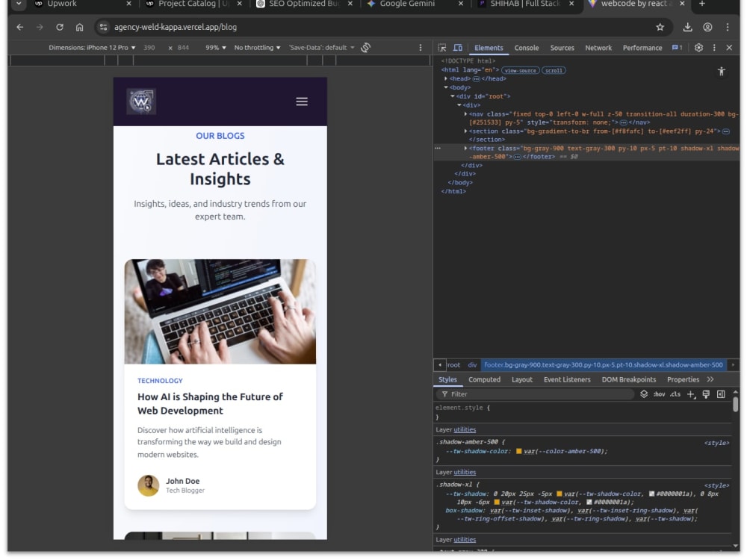Open the Properties tab
The height and width of the screenshot is (560, 747).
(x=683, y=380)
